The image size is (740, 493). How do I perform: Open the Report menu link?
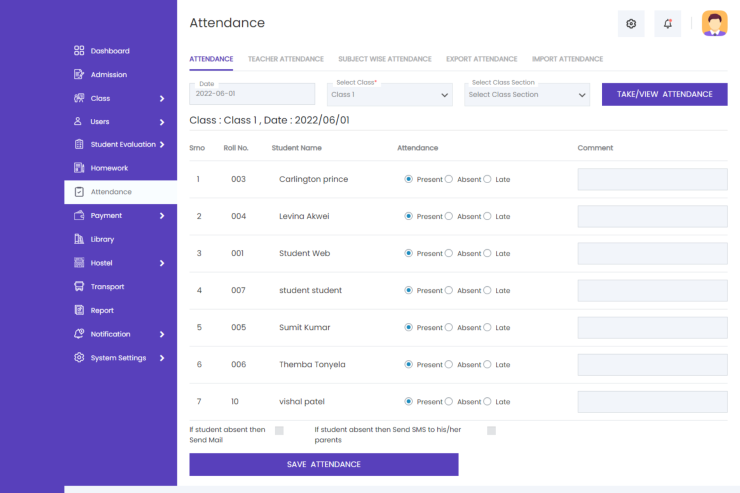pos(102,310)
